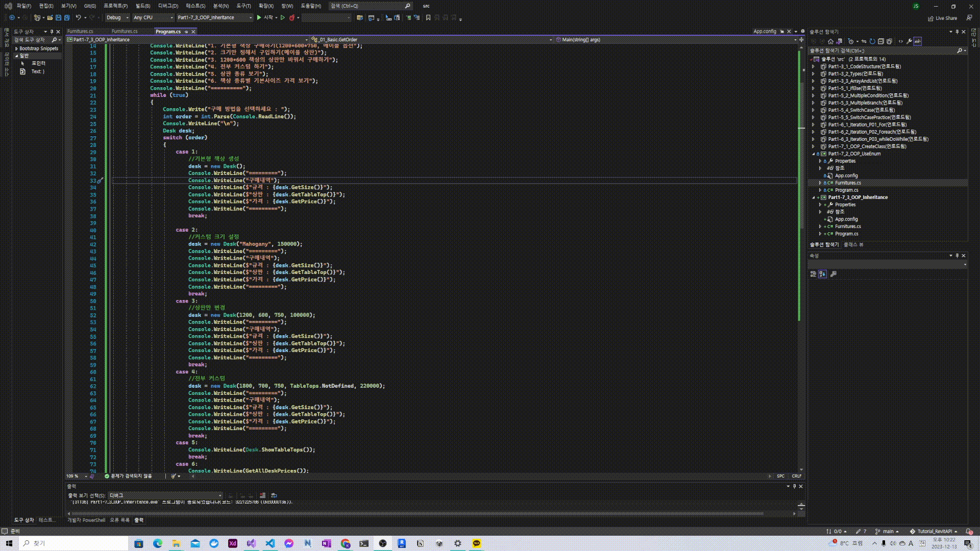Open properties wrench icon in Solution Explorer
The height and width of the screenshot is (551, 980).
click(x=909, y=41)
